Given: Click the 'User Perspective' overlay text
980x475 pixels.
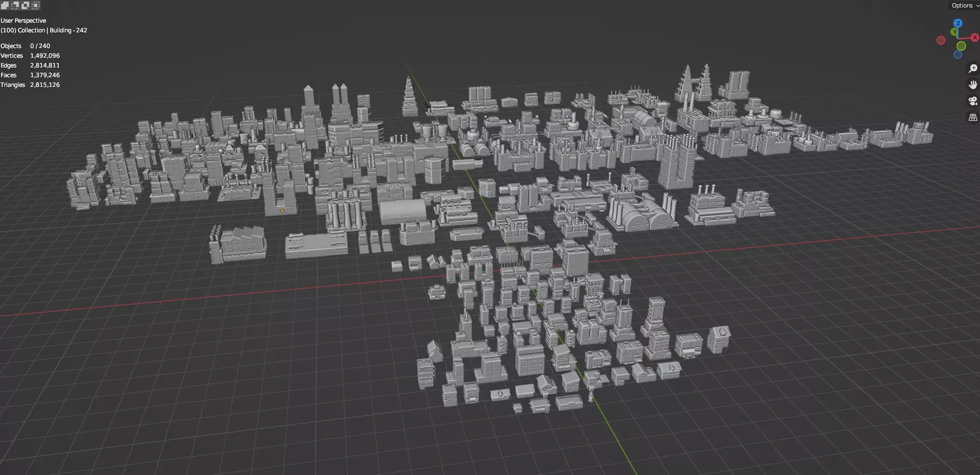Looking at the screenshot, I should coord(23,21).
